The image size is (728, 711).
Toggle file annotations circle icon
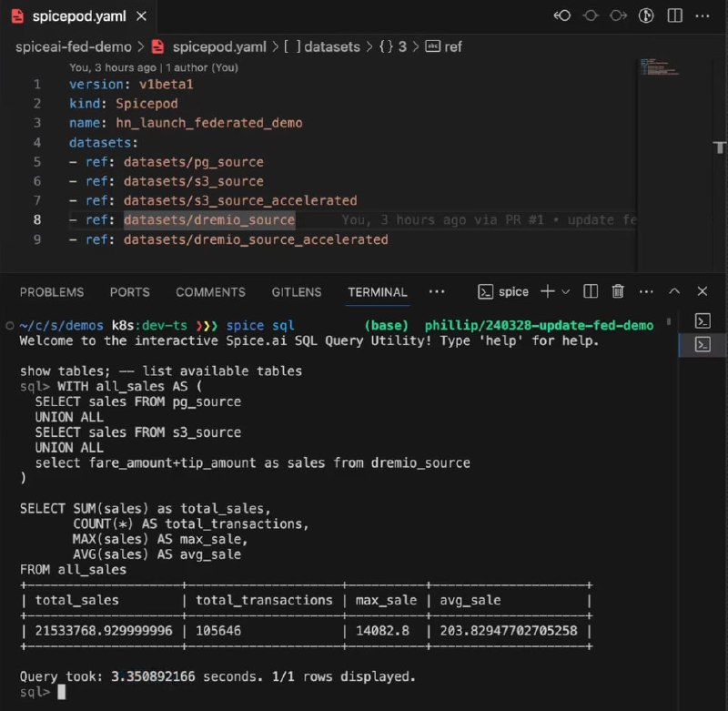click(591, 15)
